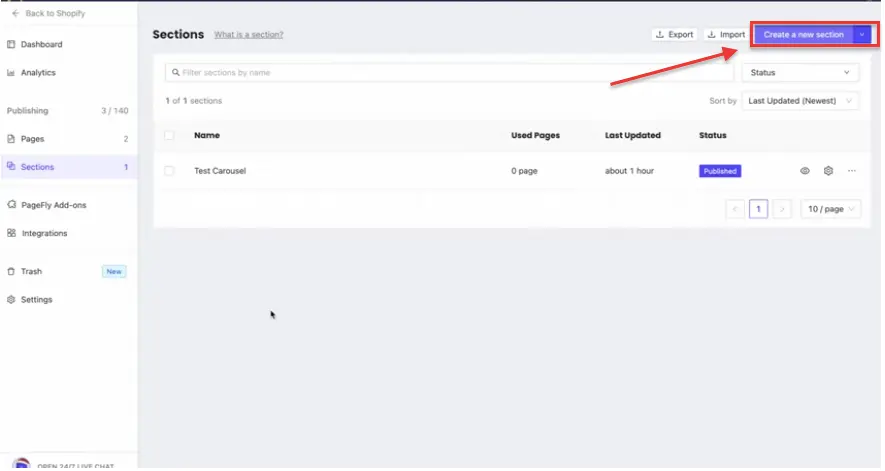Viewport: 885px width, 471px height.
Task: Click the search magnifier icon in filter box
Action: click(175, 73)
